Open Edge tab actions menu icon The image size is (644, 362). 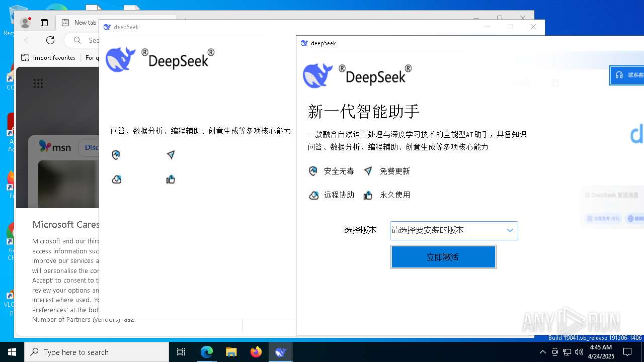pyautogui.click(x=44, y=23)
